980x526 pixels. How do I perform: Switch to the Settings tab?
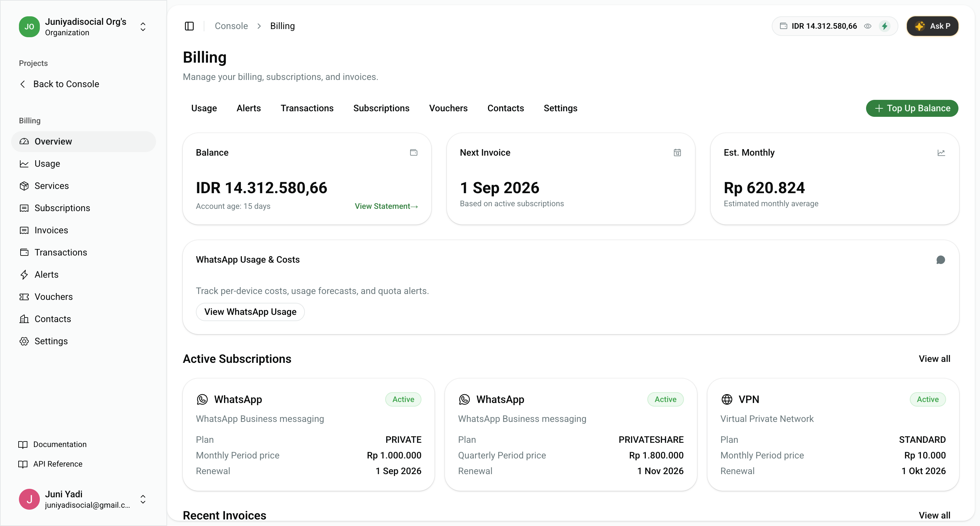(561, 108)
